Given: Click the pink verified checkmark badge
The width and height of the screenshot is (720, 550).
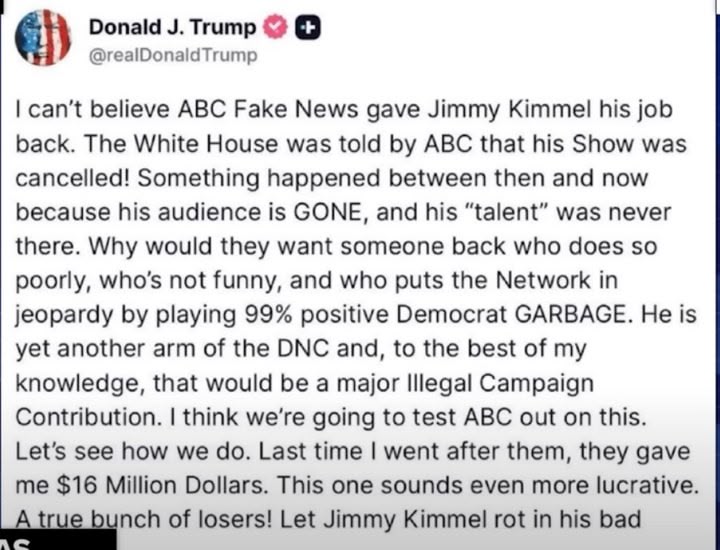Looking at the screenshot, I should pyautogui.click(x=275, y=29).
